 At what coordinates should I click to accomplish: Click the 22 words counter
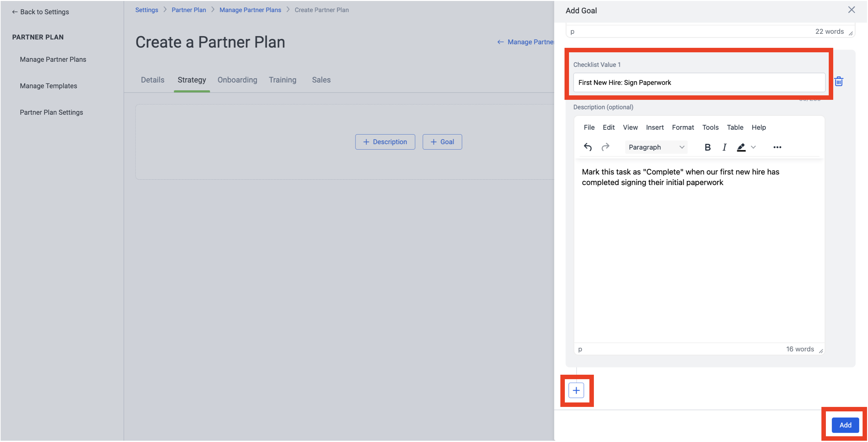829,31
